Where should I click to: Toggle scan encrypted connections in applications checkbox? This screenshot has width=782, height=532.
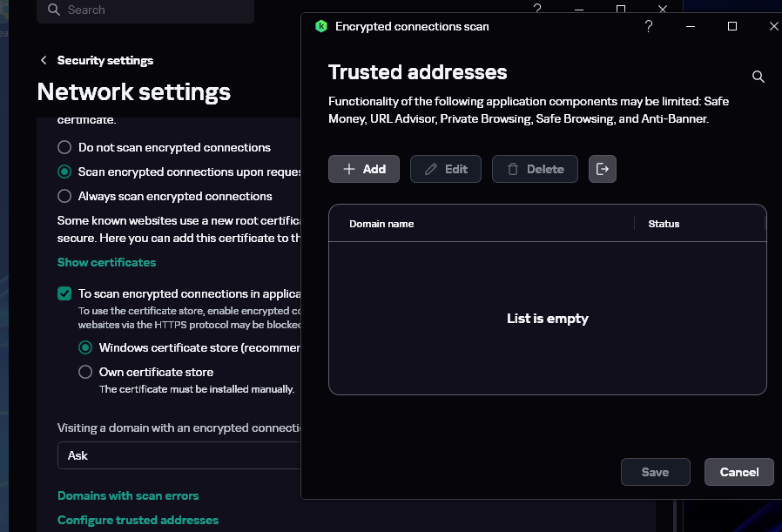click(x=64, y=293)
